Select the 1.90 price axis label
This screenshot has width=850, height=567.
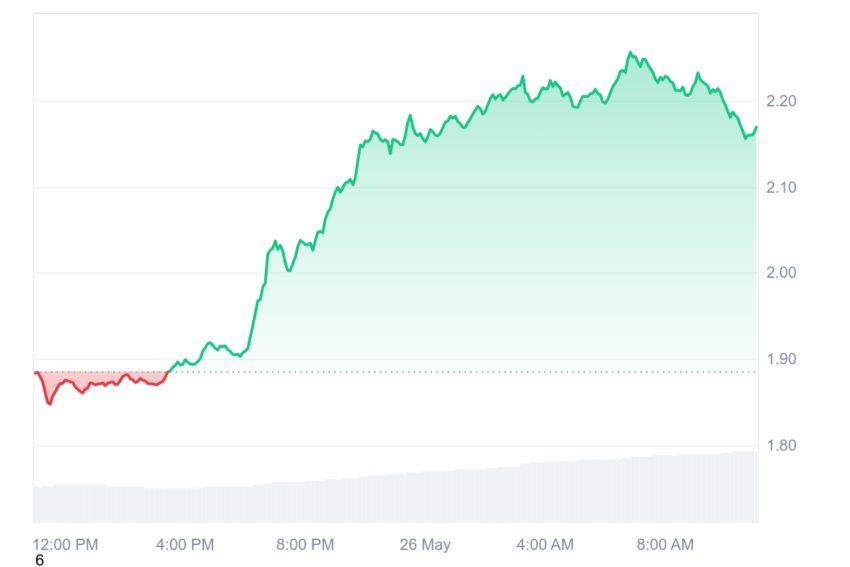pos(781,359)
